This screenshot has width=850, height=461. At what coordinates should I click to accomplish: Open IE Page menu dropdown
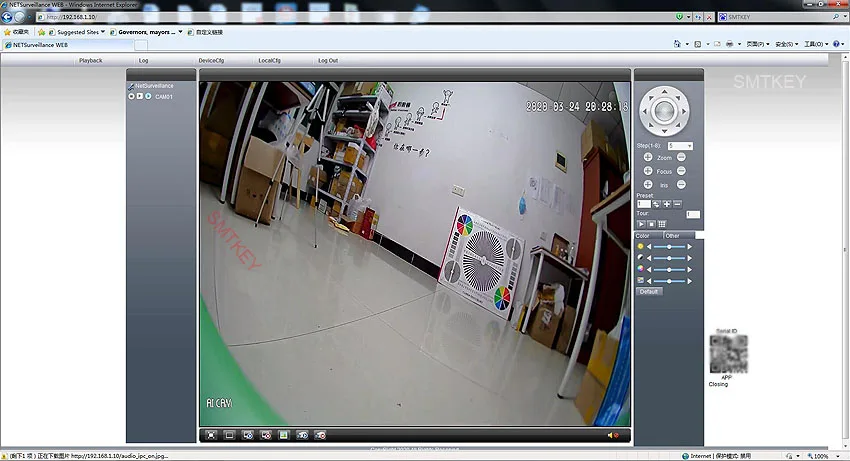click(758, 44)
